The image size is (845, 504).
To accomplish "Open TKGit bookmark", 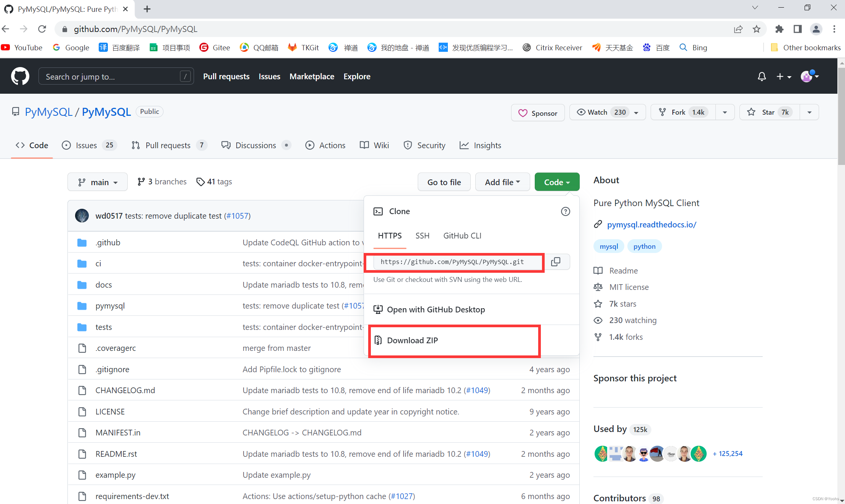I will (x=303, y=48).
